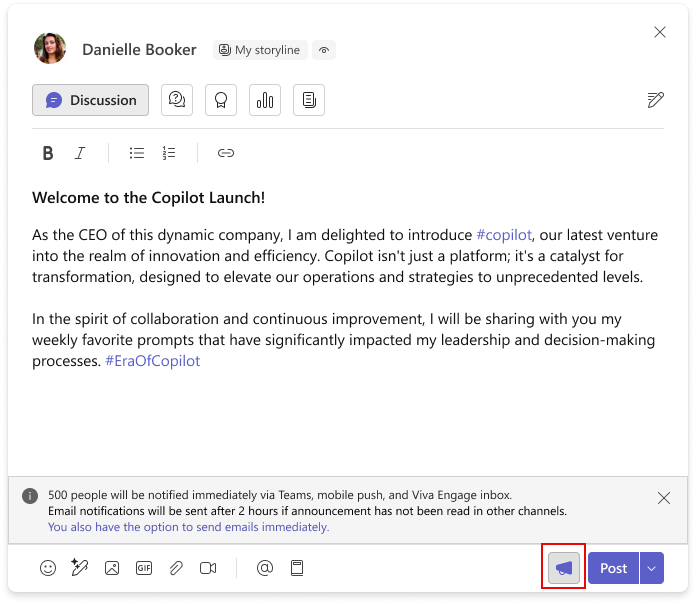Screen dimensions: 696x604
Task: Open the emoji picker
Action: pyautogui.click(x=48, y=568)
